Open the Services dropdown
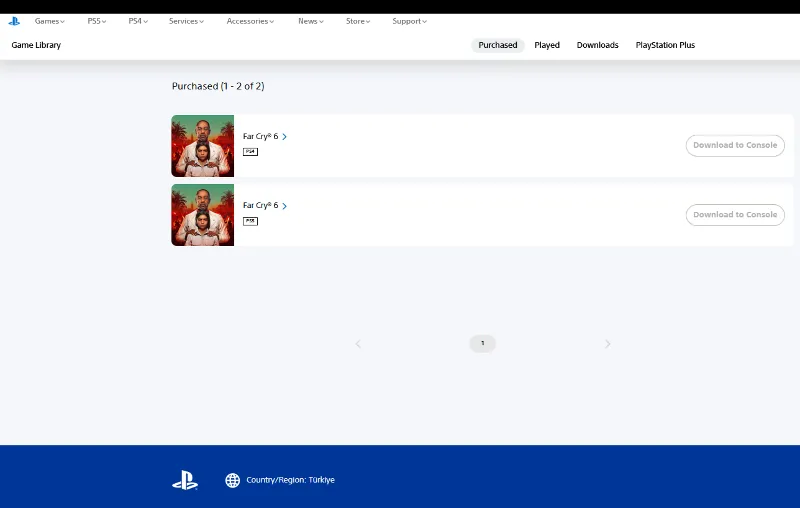This screenshot has width=800, height=508. coord(186,21)
